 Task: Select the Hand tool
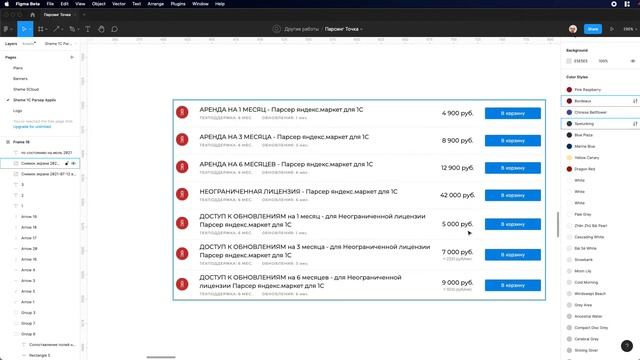101,29
